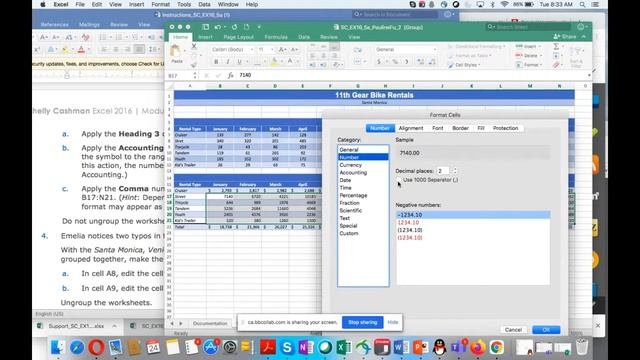Switch to the Border tab in Format Cells
This screenshot has width=640, height=360.
(460, 128)
